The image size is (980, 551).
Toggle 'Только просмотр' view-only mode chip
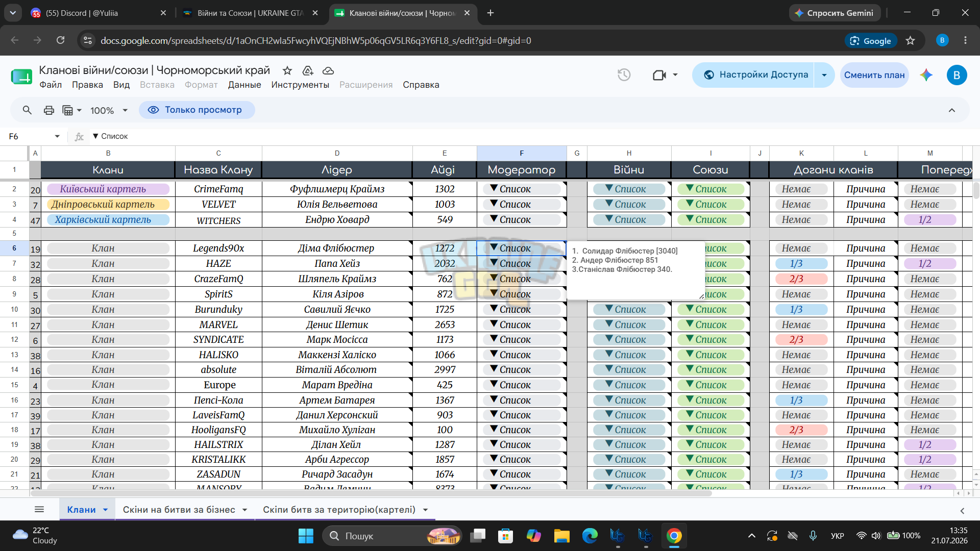click(197, 110)
